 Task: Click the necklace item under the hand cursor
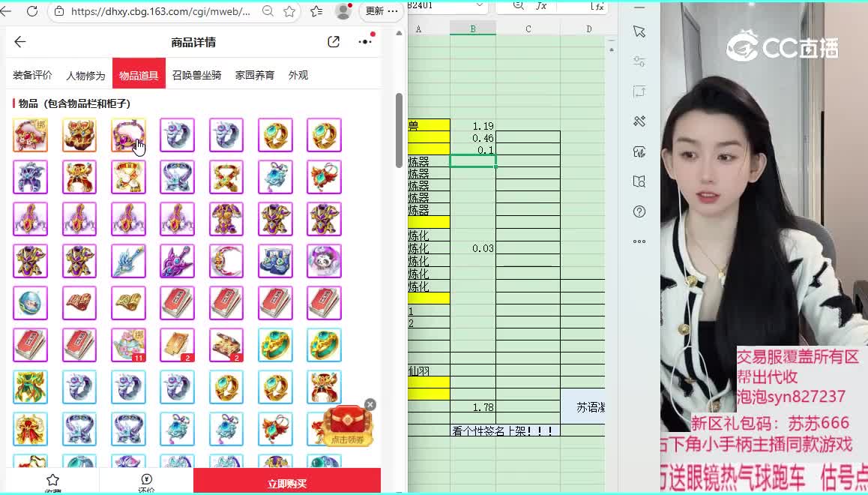point(128,134)
